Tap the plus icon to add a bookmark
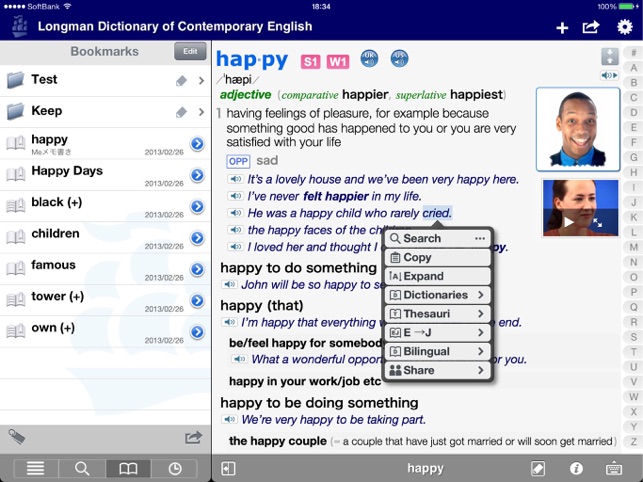 click(x=562, y=28)
